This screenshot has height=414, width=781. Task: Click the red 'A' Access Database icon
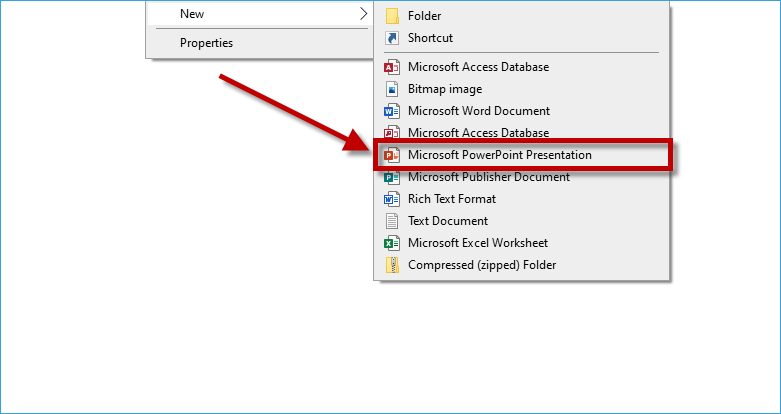(x=392, y=67)
